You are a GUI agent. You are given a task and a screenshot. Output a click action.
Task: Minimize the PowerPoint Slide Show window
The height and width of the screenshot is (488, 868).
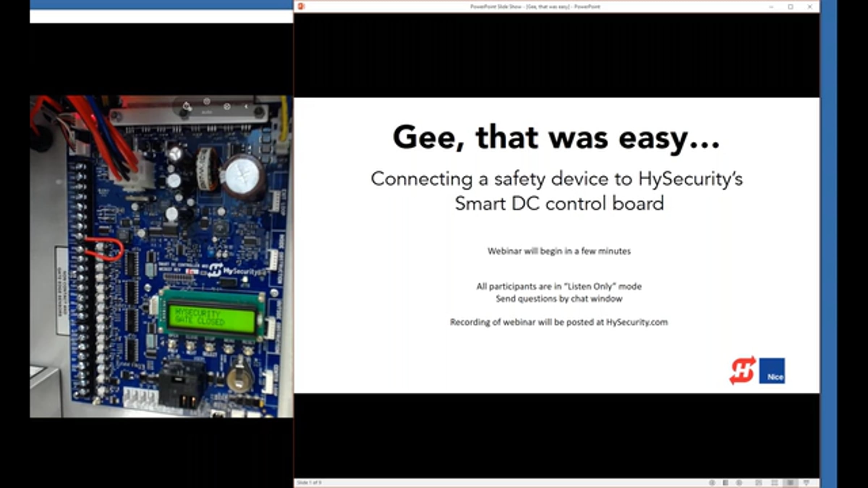click(771, 7)
